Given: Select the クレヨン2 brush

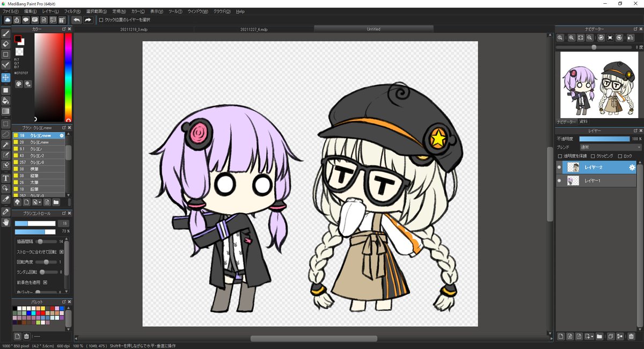Looking at the screenshot, I should click(x=39, y=156).
